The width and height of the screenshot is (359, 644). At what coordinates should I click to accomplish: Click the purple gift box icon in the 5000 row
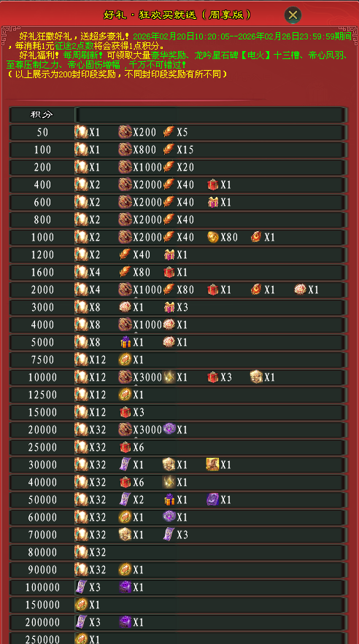[126, 342]
